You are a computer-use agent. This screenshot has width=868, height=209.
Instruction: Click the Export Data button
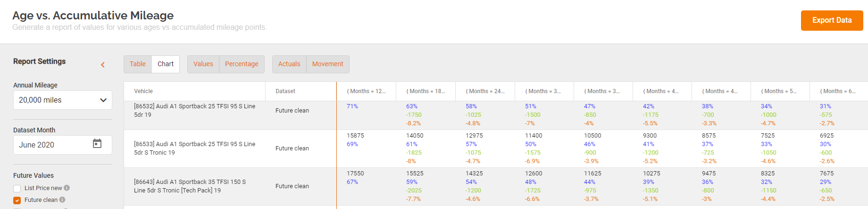click(832, 20)
